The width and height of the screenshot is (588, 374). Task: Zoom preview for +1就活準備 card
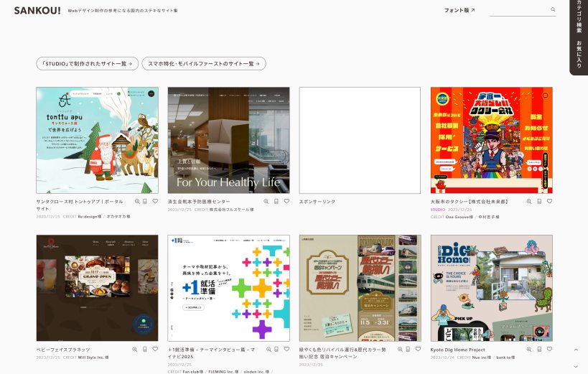(x=266, y=350)
